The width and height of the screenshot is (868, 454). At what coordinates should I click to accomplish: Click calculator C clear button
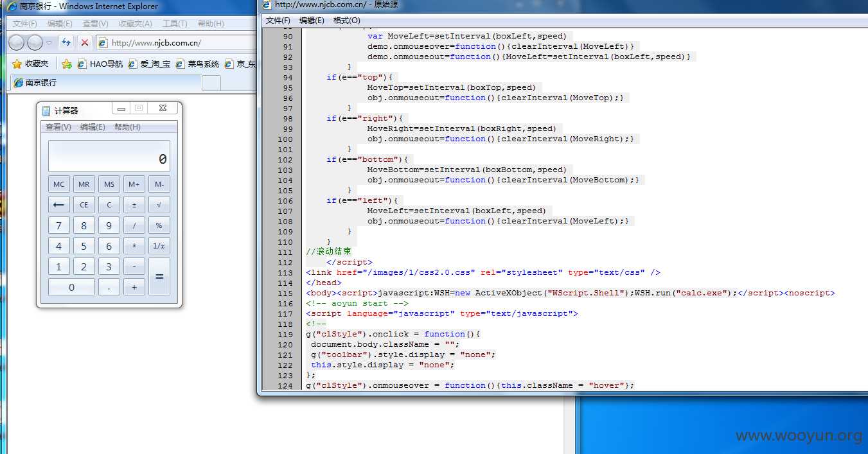(109, 205)
